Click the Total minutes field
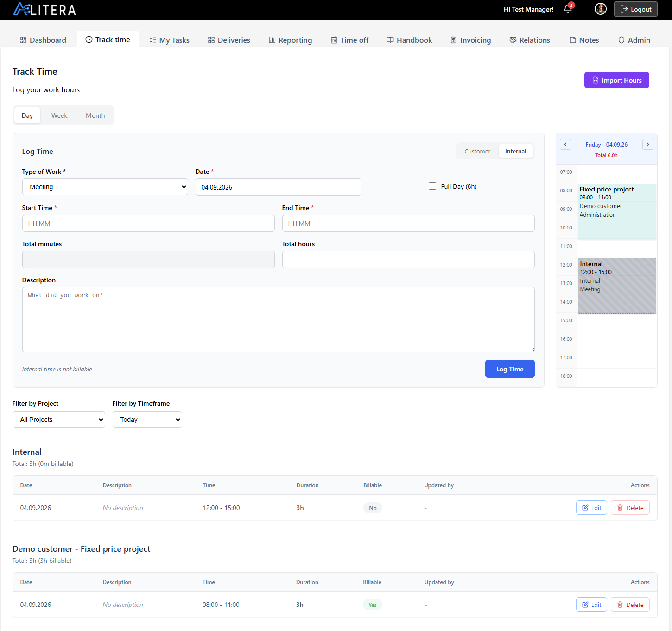This screenshot has height=631, width=672. [x=148, y=259]
